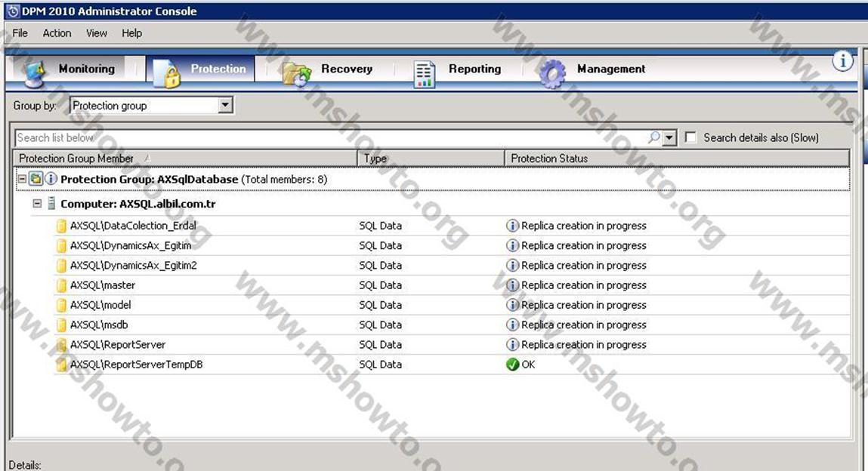The image size is (868, 471).
Task: Click the database icon for DynamicsAx_Egitim
Action: pyautogui.click(x=61, y=245)
